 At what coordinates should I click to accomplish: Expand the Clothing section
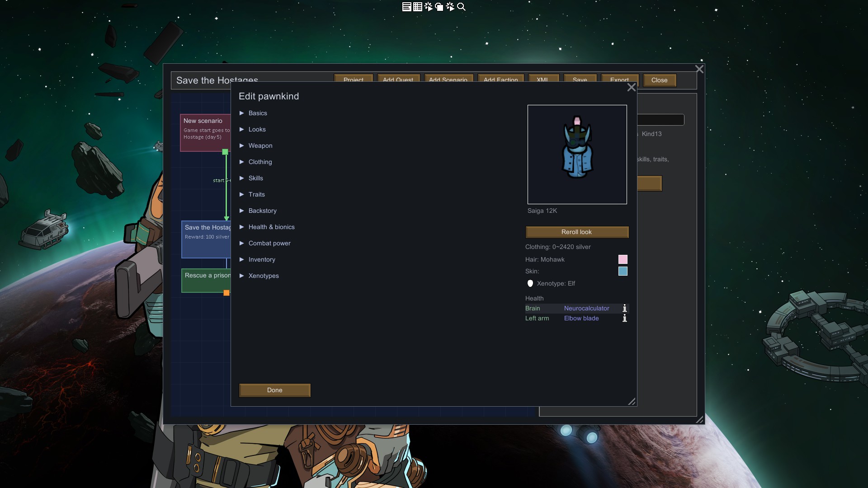click(255, 162)
